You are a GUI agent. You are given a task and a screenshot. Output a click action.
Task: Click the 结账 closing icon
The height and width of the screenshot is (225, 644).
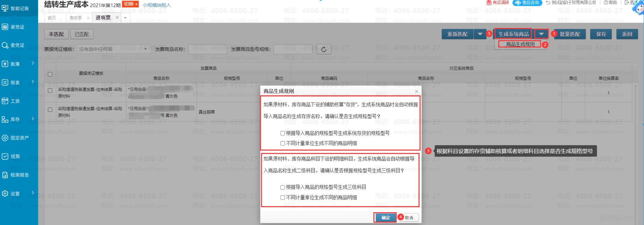tap(5, 156)
